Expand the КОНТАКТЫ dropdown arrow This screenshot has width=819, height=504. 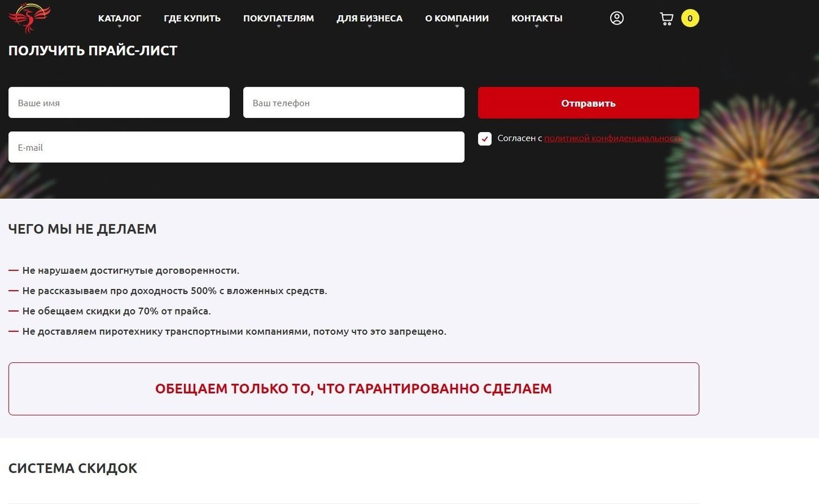[537, 26]
